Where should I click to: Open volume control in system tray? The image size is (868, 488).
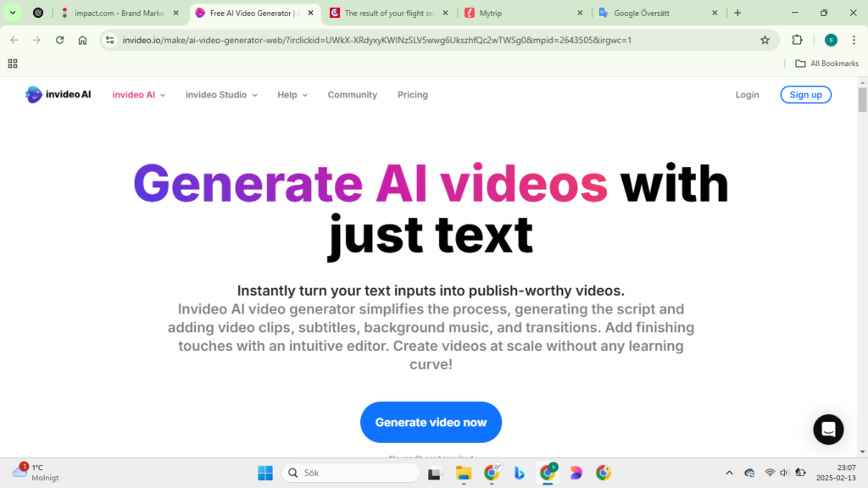click(784, 473)
